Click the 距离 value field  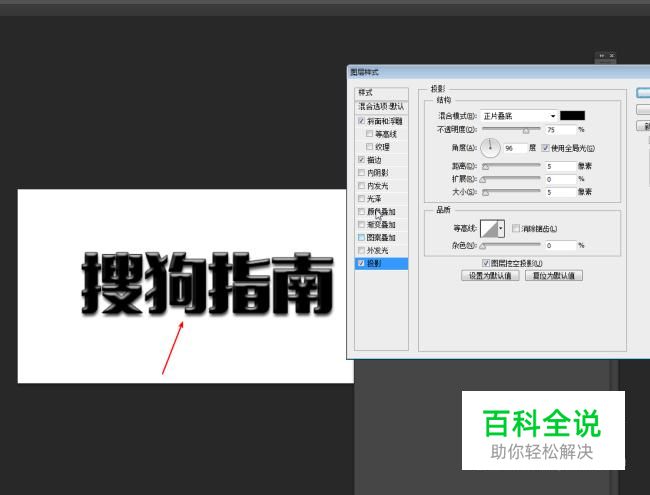coord(561,166)
